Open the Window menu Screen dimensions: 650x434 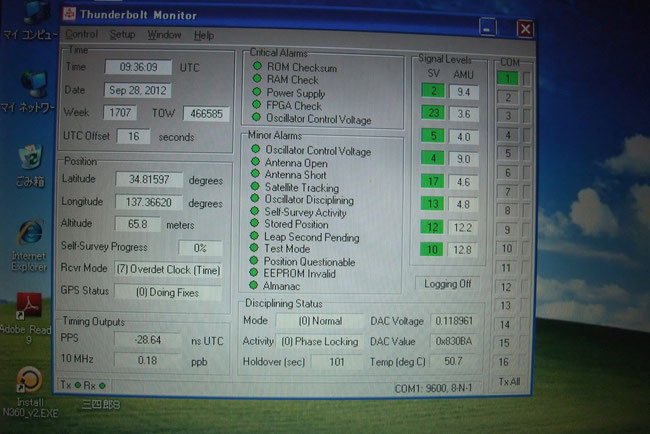tap(164, 35)
